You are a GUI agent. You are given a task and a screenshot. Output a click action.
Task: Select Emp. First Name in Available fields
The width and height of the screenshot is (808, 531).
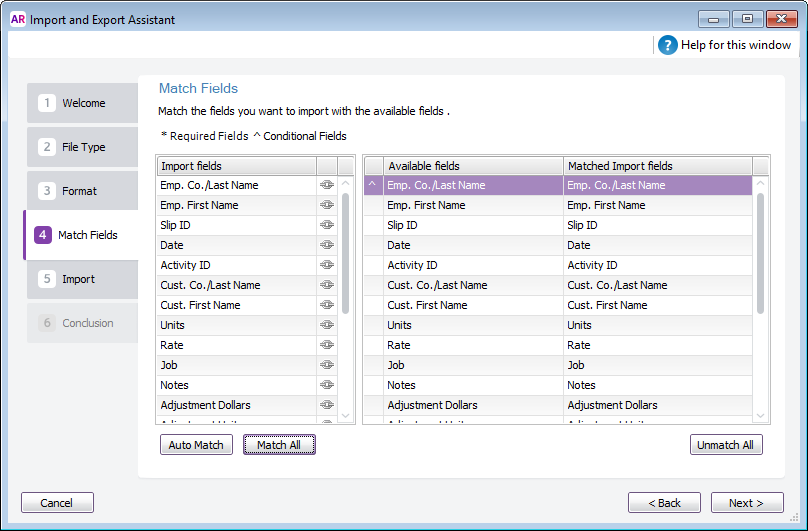pyautogui.click(x=473, y=205)
